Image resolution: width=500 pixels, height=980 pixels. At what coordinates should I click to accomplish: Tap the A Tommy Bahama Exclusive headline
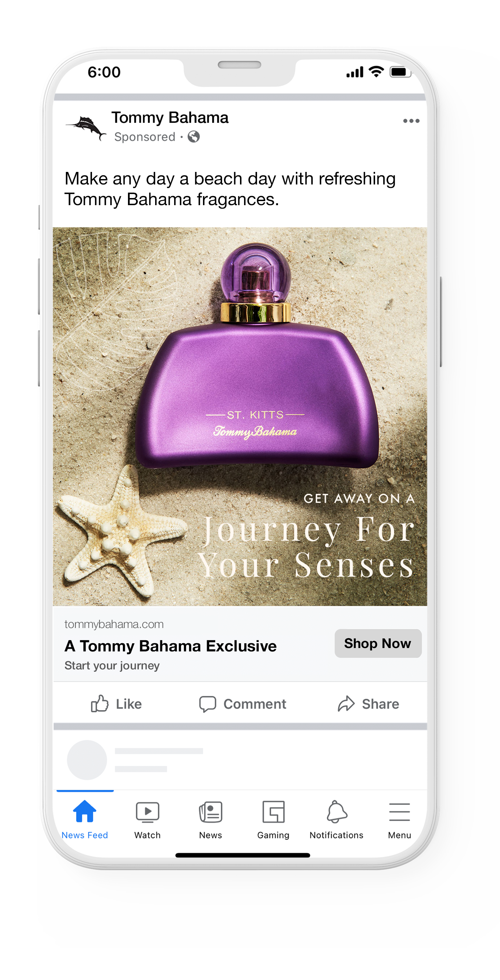[171, 646]
